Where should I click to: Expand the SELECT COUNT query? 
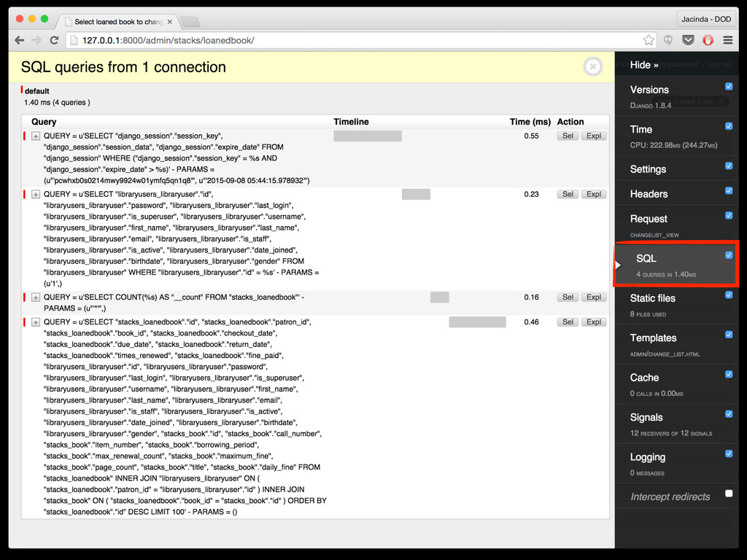tap(36, 297)
